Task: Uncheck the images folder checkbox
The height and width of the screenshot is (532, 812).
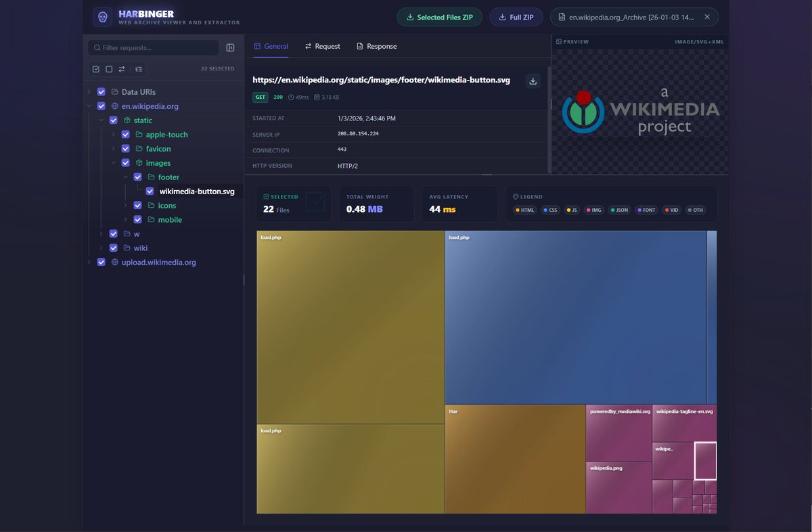Action: pos(125,163)
